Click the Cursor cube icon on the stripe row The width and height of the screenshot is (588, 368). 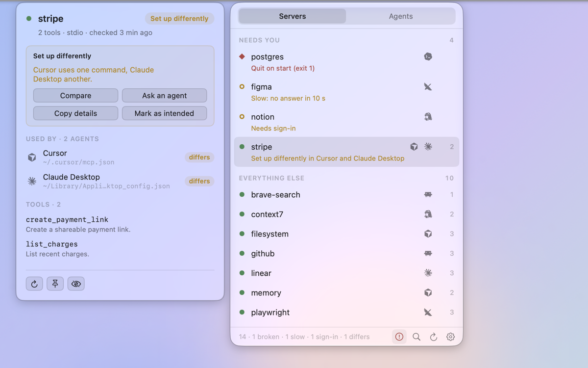(x=414, y=147)
